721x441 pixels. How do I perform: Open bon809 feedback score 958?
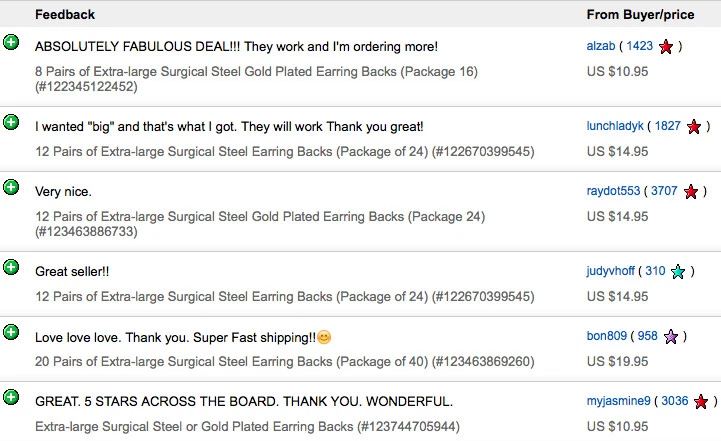tap(647, 336)
